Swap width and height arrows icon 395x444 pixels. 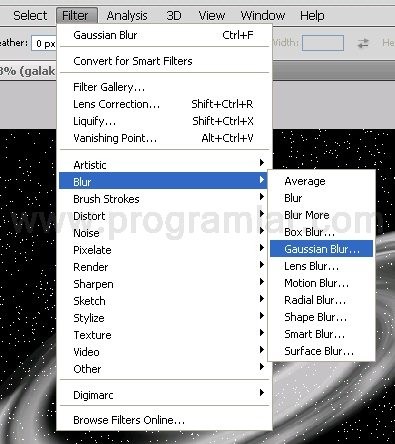point(363,43)
